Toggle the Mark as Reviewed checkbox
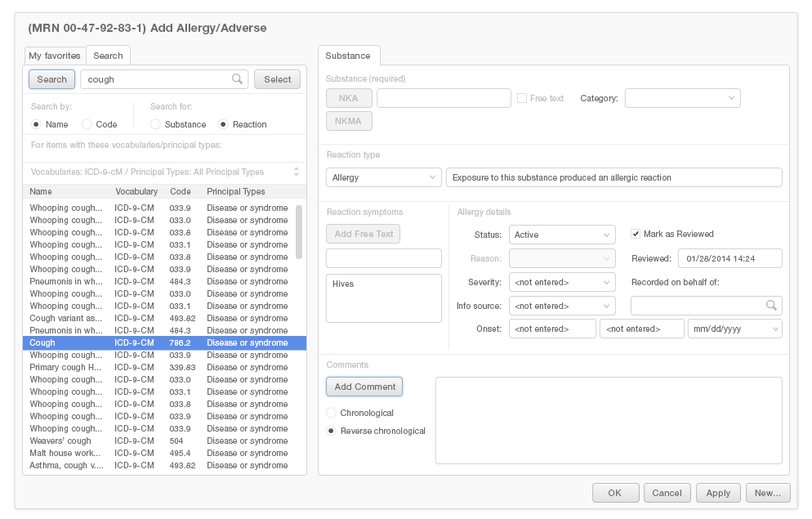This screenshot has height=519, width=812. point(636,234)
